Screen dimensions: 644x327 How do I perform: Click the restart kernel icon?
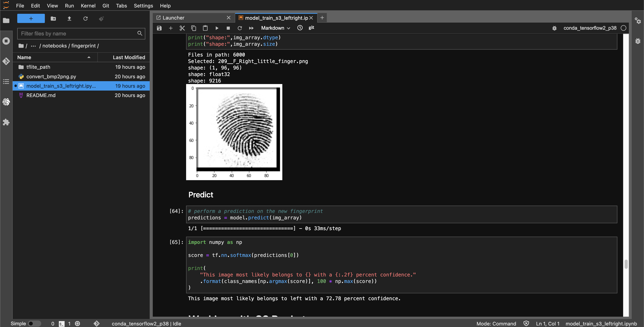pyautogui.click(x=239, y=28)
